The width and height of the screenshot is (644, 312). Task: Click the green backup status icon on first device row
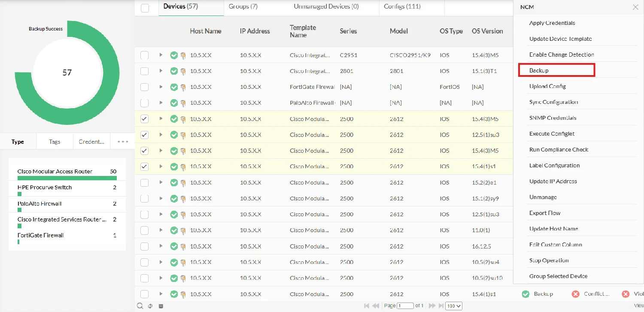174,55
